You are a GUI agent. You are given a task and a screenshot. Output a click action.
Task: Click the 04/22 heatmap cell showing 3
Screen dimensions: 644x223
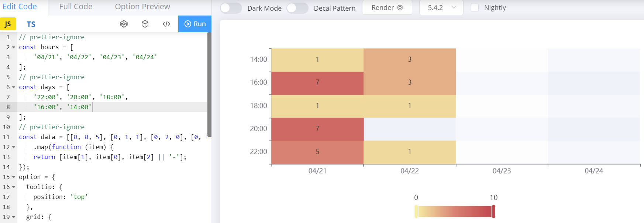tap(410, 59)
